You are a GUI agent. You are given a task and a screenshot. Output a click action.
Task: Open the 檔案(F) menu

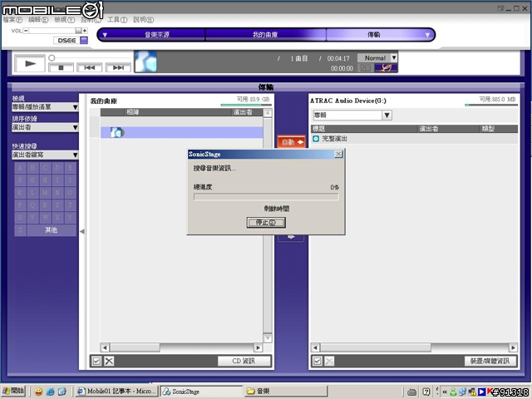click(x=12, y=20)
